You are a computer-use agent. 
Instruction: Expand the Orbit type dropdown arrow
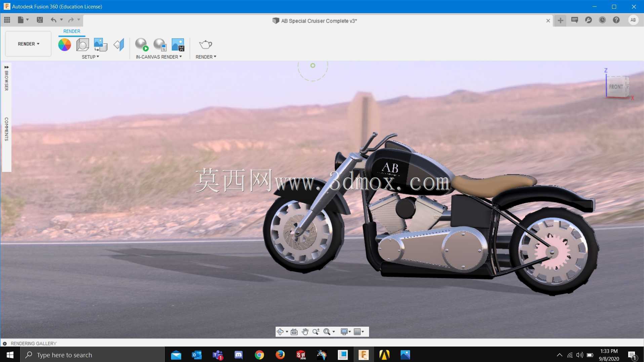(287, 332)
